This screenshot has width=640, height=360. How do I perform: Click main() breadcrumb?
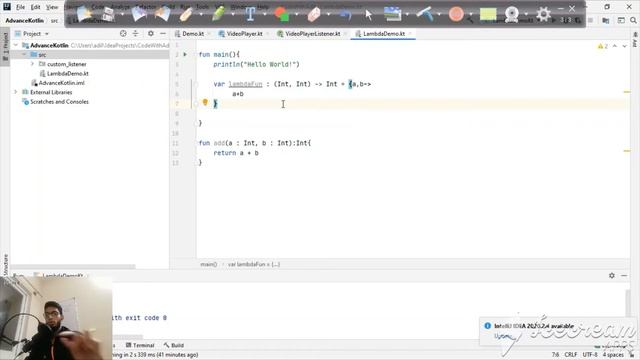209,264
